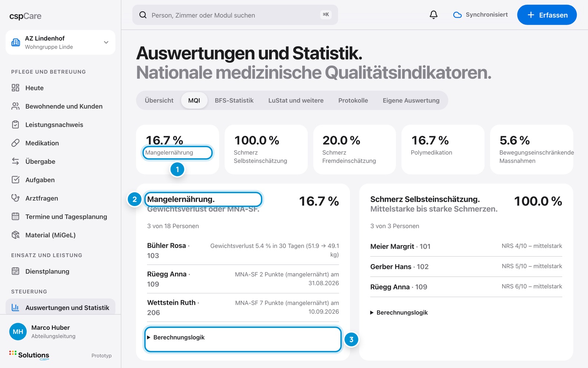588x368 pixels.
Task: Go to Aufgaben
Action: [x=60, y=180]
